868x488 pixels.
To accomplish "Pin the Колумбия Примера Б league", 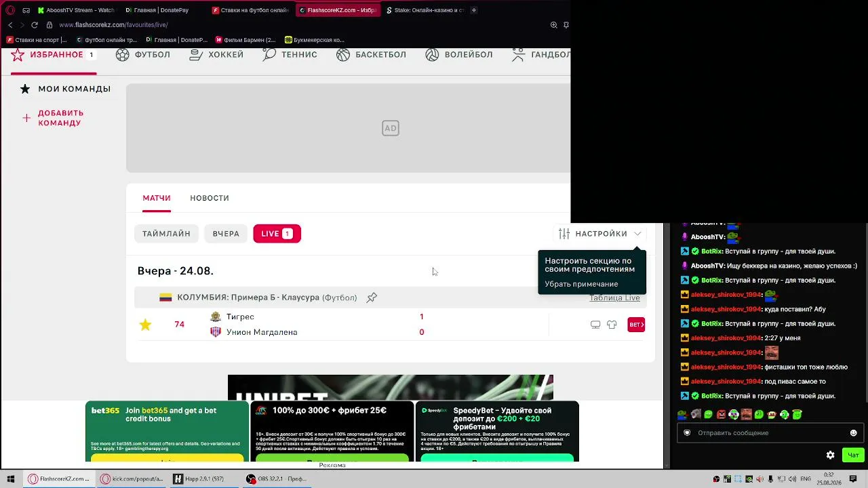I will coord(372,298).
